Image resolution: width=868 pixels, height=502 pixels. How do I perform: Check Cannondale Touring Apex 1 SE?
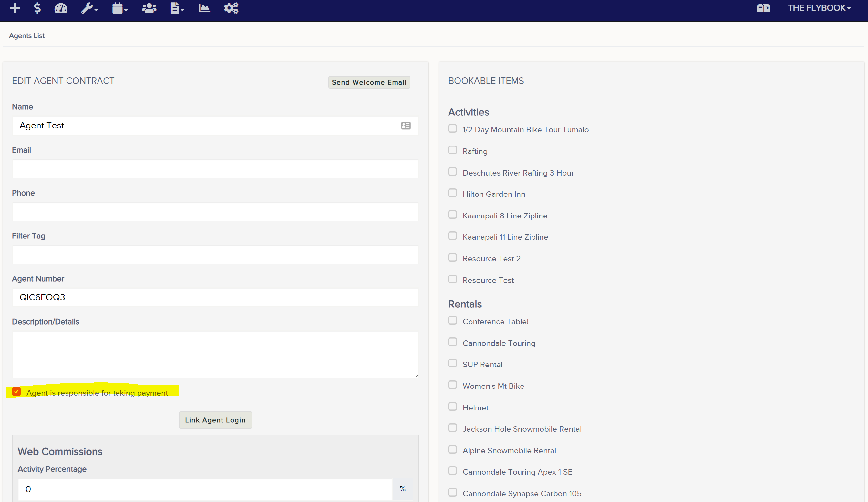[453, 471]
